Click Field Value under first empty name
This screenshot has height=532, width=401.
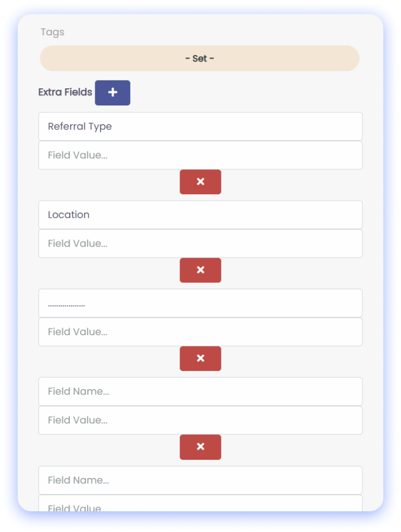200,420
